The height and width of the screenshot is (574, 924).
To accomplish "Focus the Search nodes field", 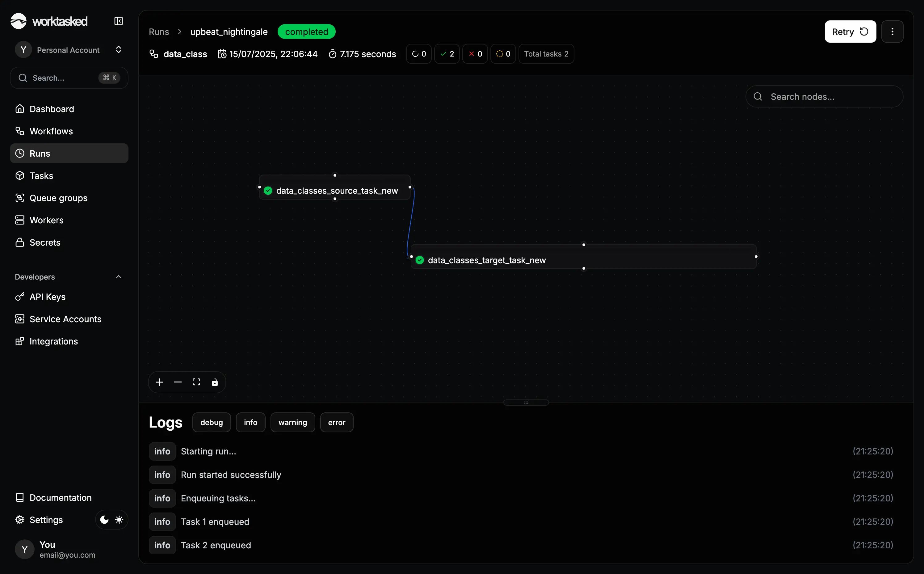I will tap(824, 96).
